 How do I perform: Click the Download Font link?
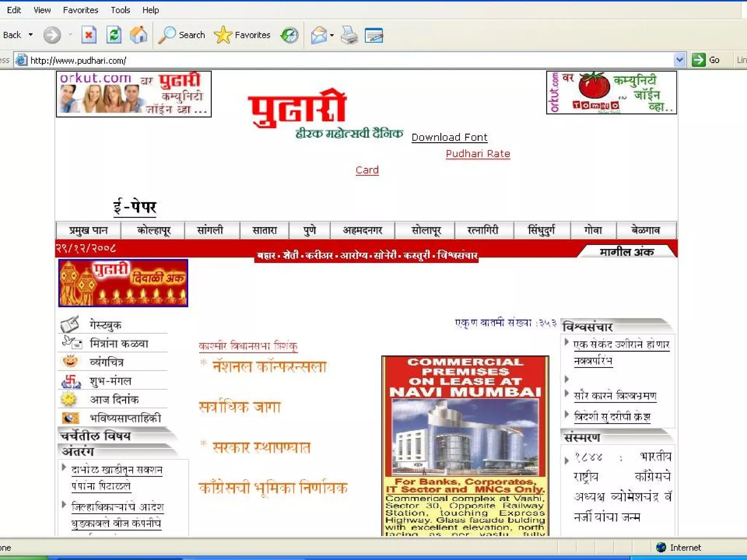click(449, 137)
